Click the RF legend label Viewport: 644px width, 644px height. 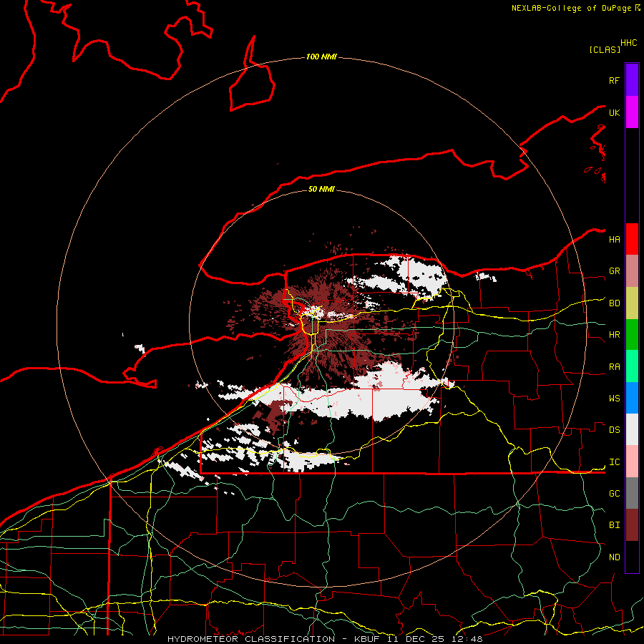pos(614,80)
